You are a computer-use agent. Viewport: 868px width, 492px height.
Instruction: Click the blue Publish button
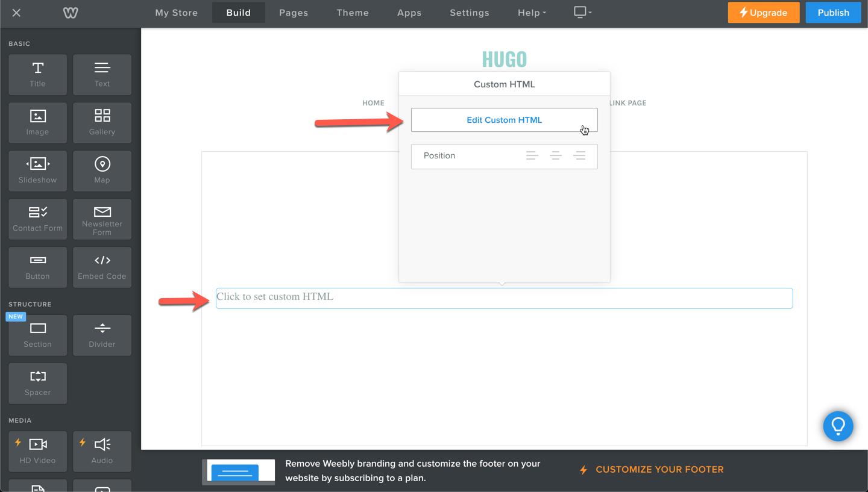(x=834, y=13)
